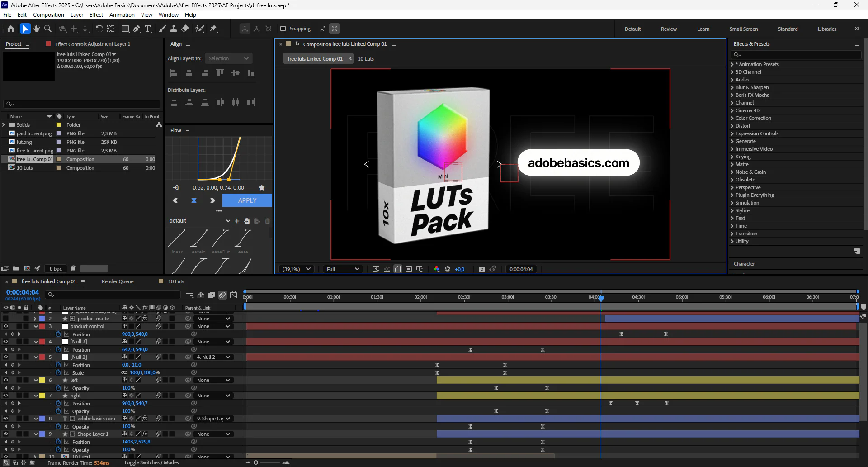Click the Effects & Presets search field
The width and height of the screenshot is (868, 467).
[797, 54]
